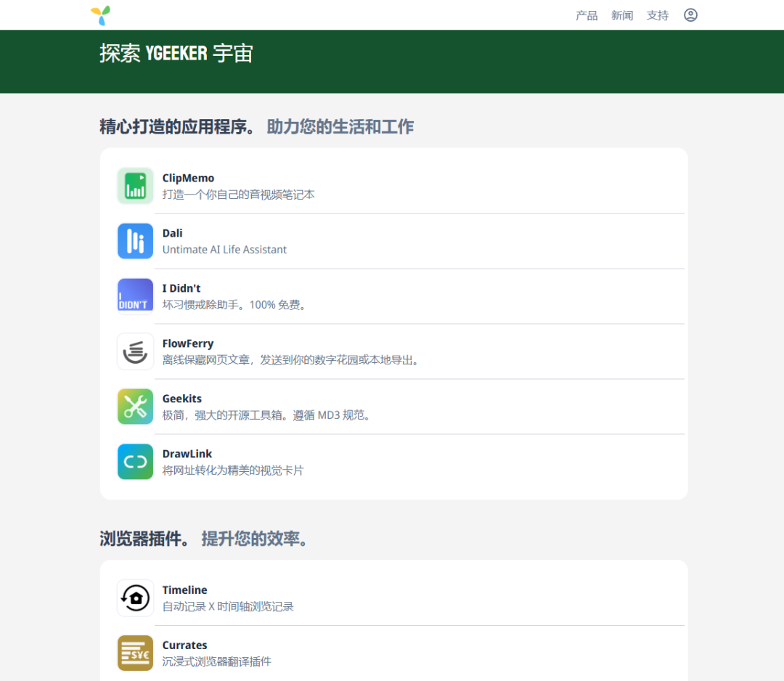Click the ClipMemo green app icon
This screenshot has width=784, height=681.
point(135,186)
